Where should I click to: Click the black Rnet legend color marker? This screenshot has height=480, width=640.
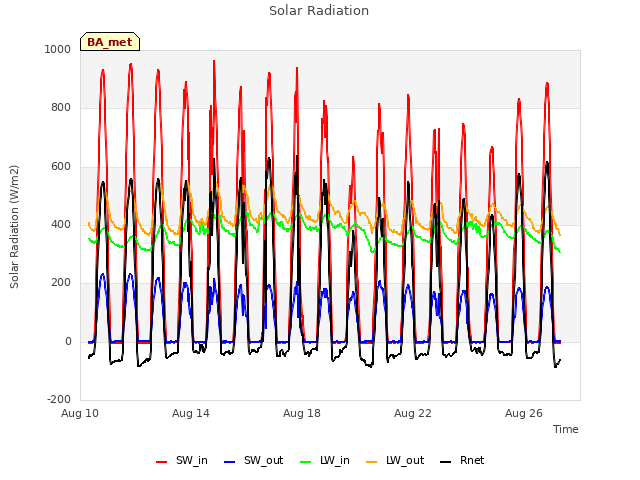446,462
